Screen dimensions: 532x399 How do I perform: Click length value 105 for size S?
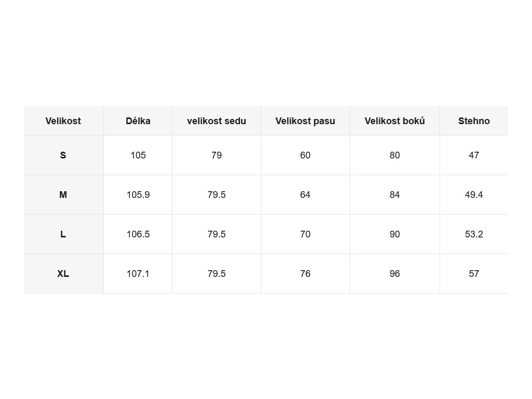tap(138, 155)
